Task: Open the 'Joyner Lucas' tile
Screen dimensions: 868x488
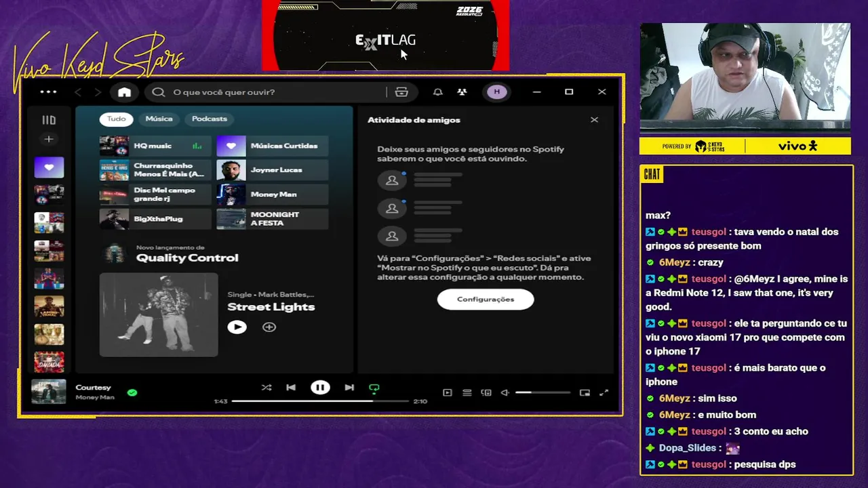Action: pyautogui.click(x=272, y=170)
